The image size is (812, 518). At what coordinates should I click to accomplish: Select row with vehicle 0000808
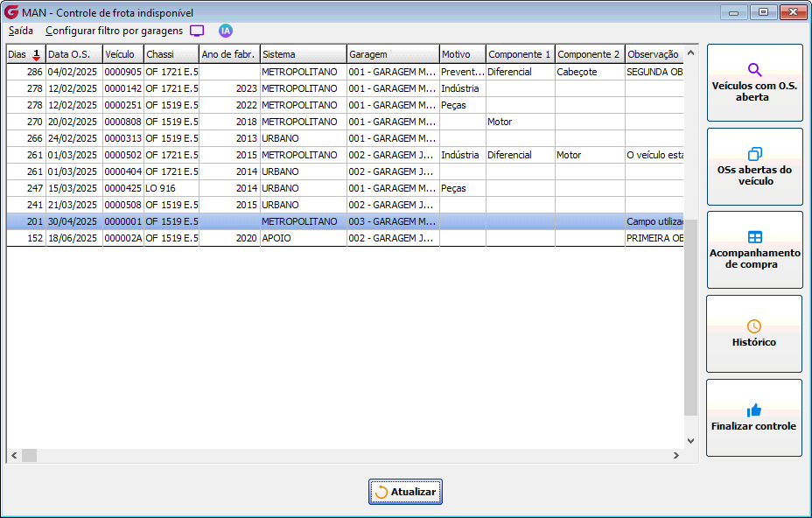tap(345, 122)
